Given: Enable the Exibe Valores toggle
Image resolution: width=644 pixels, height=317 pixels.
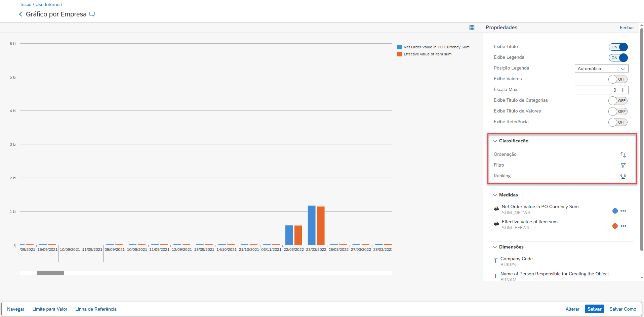Looking at the screenshot, I should 618,79.
